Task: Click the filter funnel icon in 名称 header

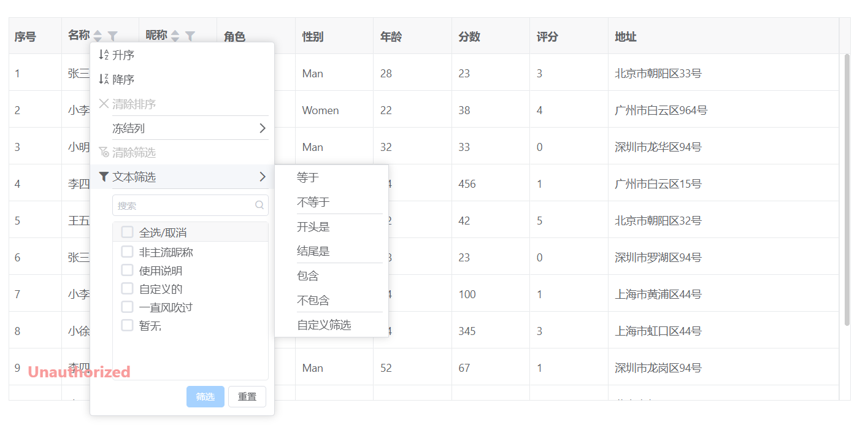Action: [x=113, y=36]
